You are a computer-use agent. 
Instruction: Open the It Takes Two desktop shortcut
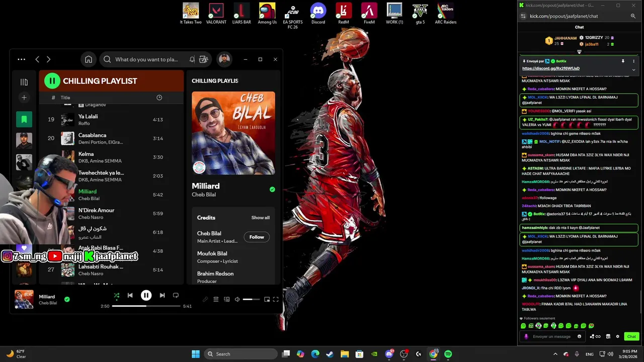pos(191,14)
